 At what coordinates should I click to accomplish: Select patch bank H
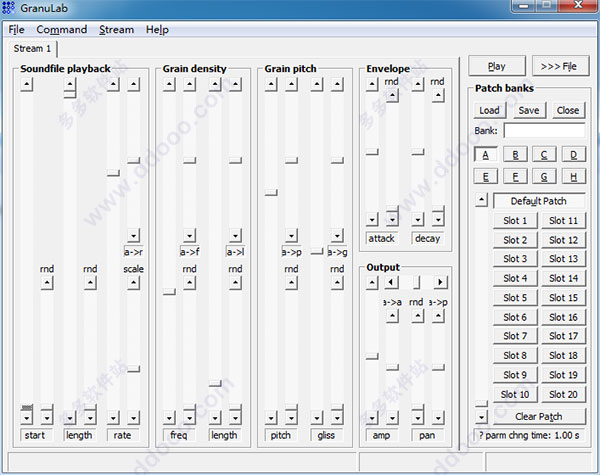pyautogui.click(x=574, y=176)
